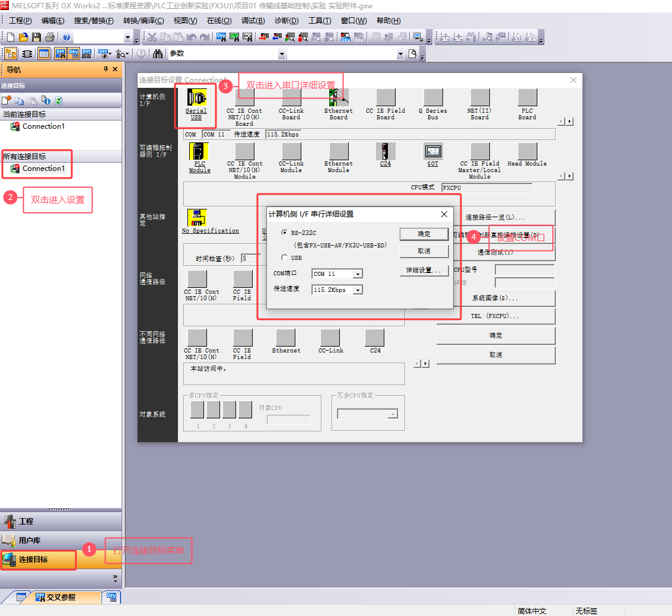Screen dimensions: 672x616
Task: Click the Undo arrow toolbar icon
Action: pos(192,37)
